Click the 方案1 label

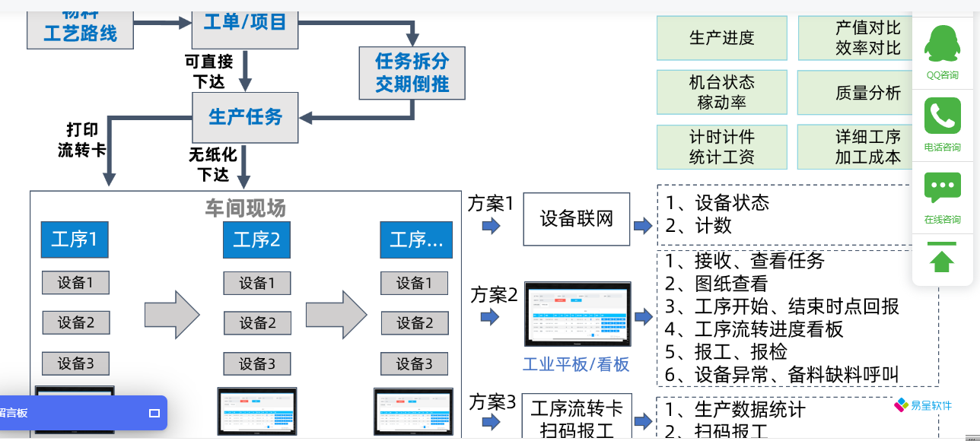point(491,204)
